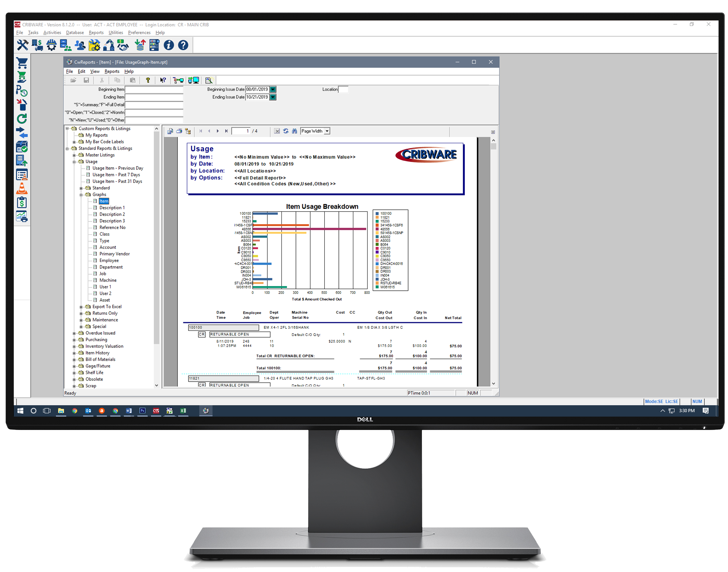Click the Ending Item input field

tap(154, 97)
